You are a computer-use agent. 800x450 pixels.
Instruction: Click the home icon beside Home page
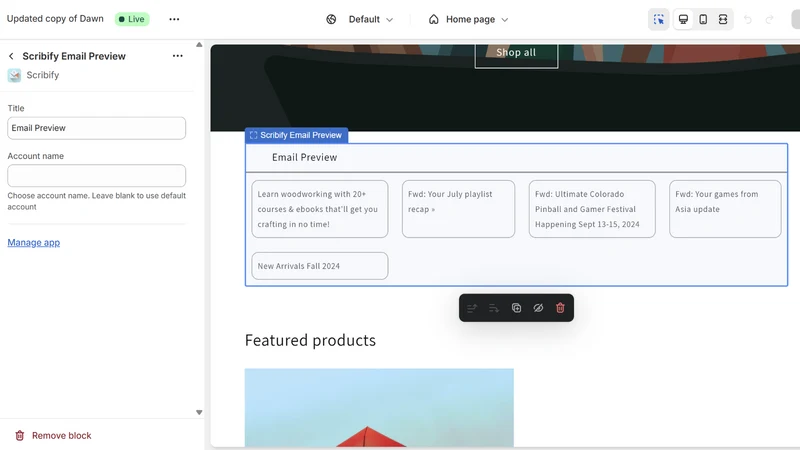pyautogui.click(x=434, y=19)
